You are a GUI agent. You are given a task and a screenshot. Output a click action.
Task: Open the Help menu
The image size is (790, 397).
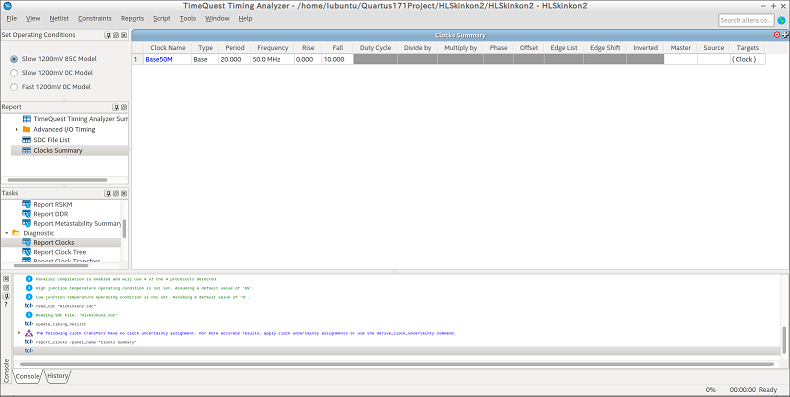[245, 19]
